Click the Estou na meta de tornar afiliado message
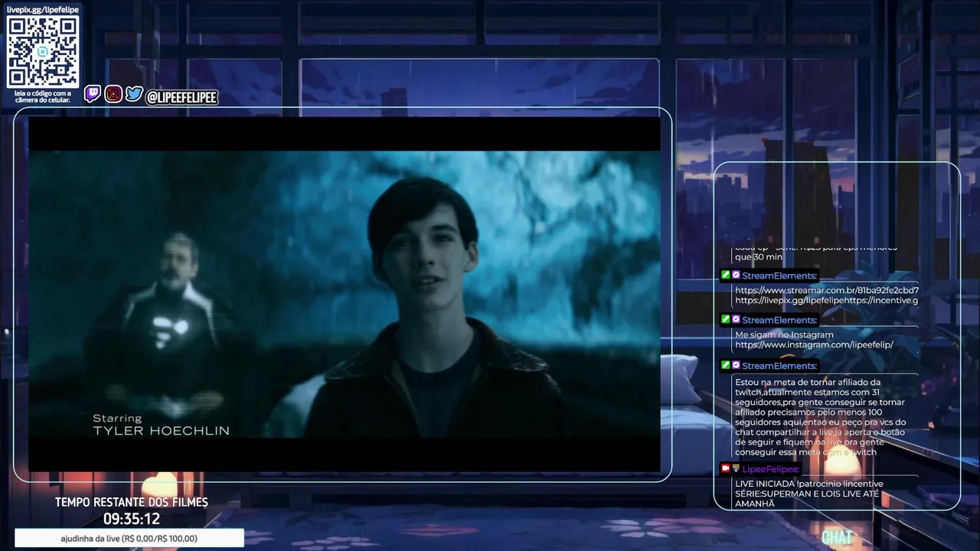Screen dimensions: 980x551 coord(820,417)
